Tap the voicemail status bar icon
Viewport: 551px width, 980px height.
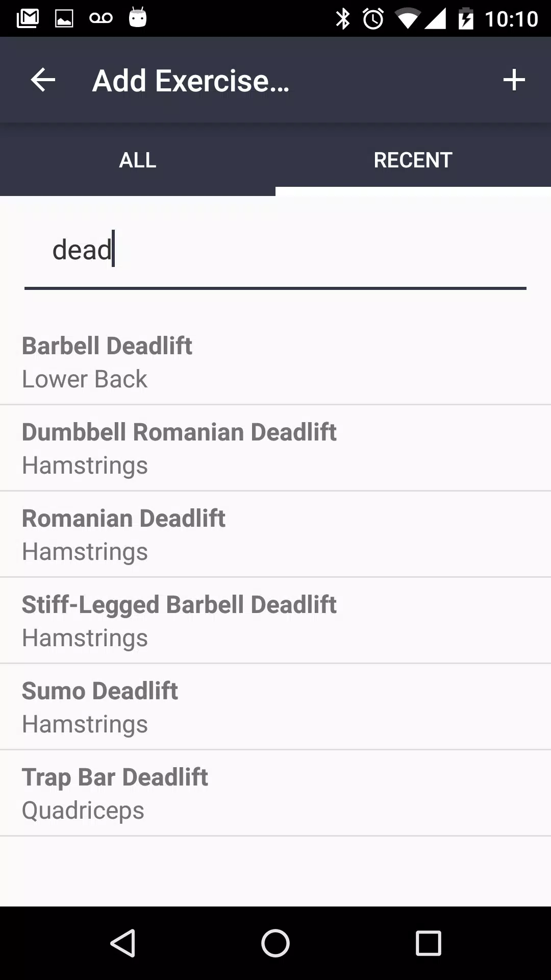tap(101, 19)
